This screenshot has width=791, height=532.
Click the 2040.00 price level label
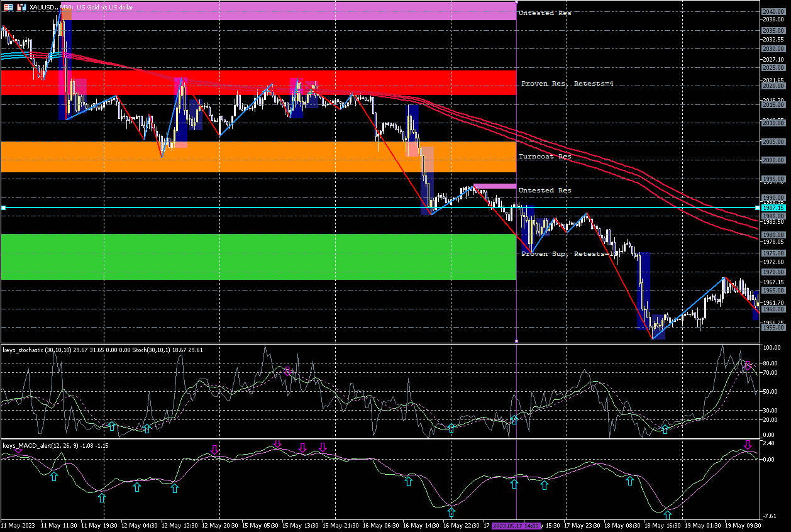click(x=772, y=11)
